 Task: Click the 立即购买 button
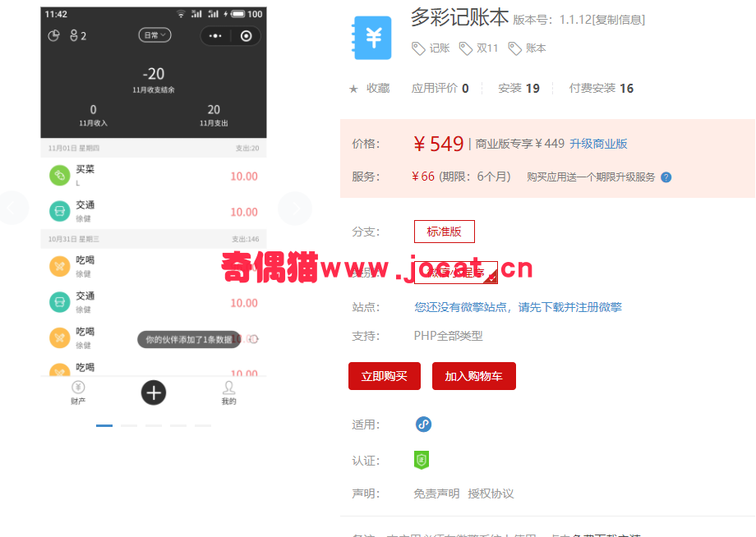pyautogui.click(x=385, y=376)
